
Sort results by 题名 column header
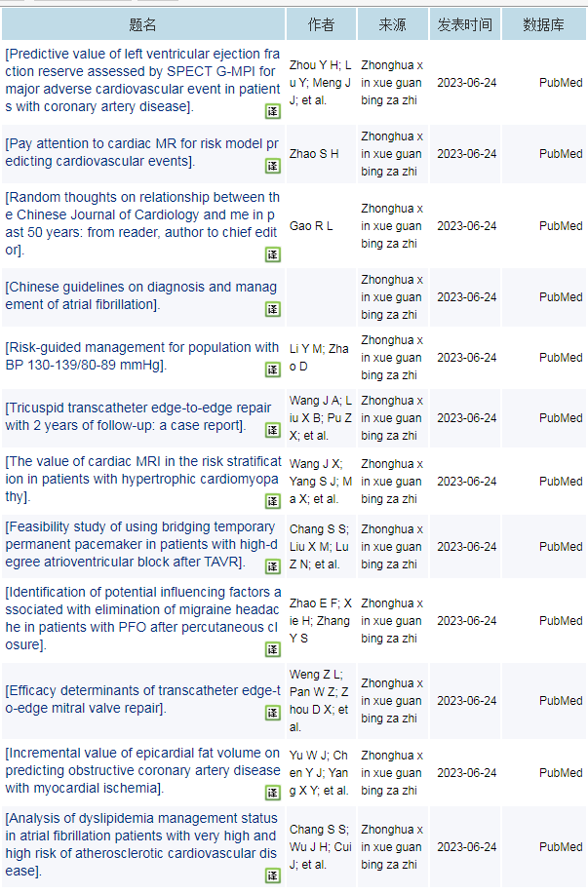click(142, 24)
